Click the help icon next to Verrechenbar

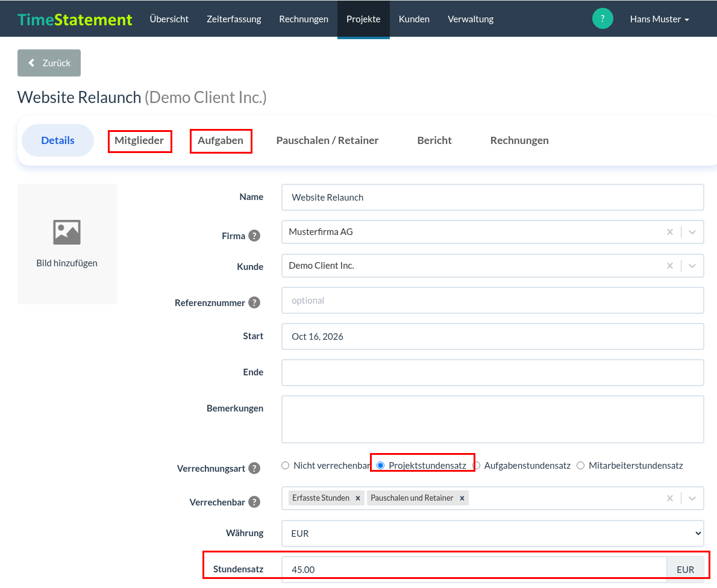click(x=254, y=502)
